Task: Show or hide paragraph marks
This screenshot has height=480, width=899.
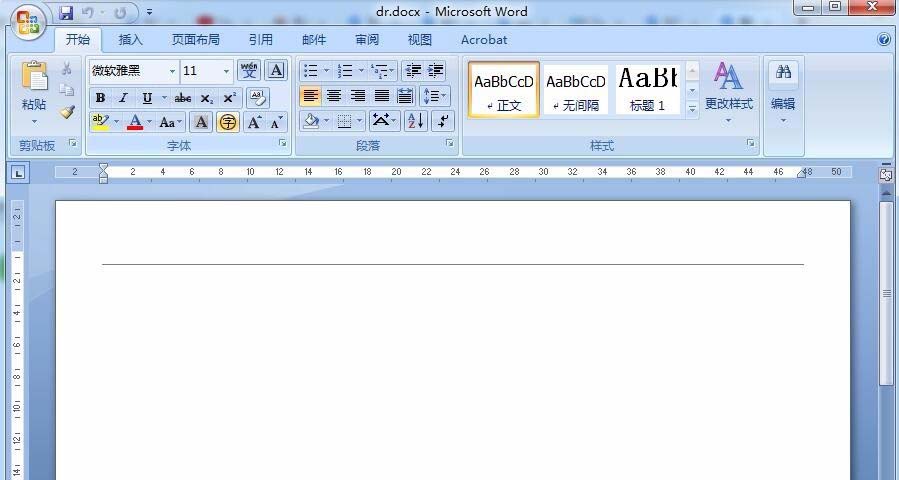Action: [443, 121]
